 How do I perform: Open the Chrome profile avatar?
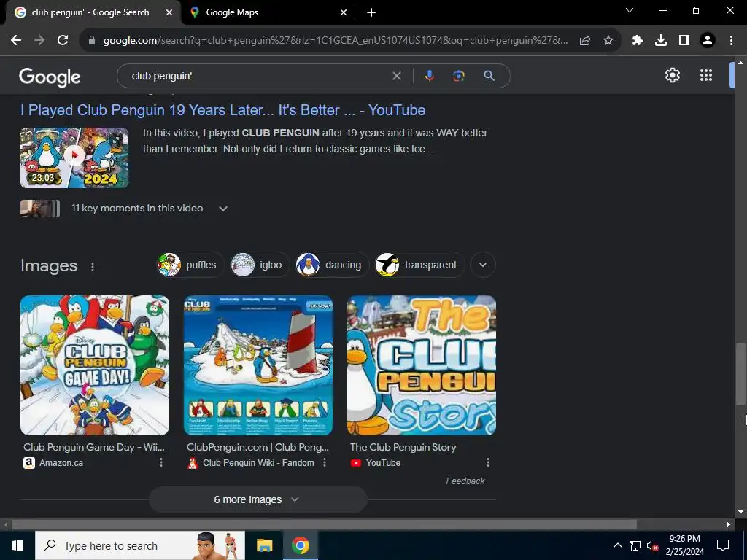coord(708,41)
